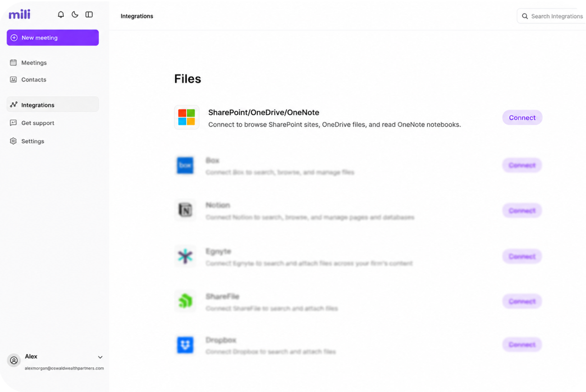Click the Meetings calendar icon
This screenshot has width=586, height=392.
pyautogui.click(x=14, y=63)
